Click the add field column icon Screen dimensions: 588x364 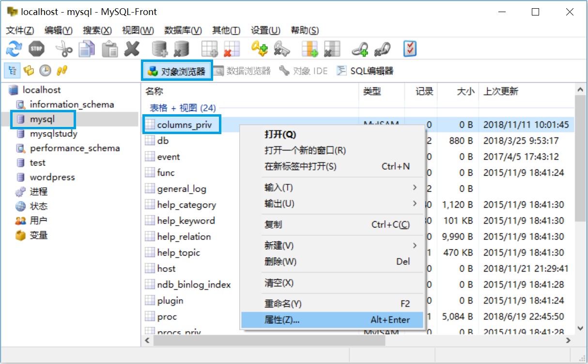click(309, 48)
